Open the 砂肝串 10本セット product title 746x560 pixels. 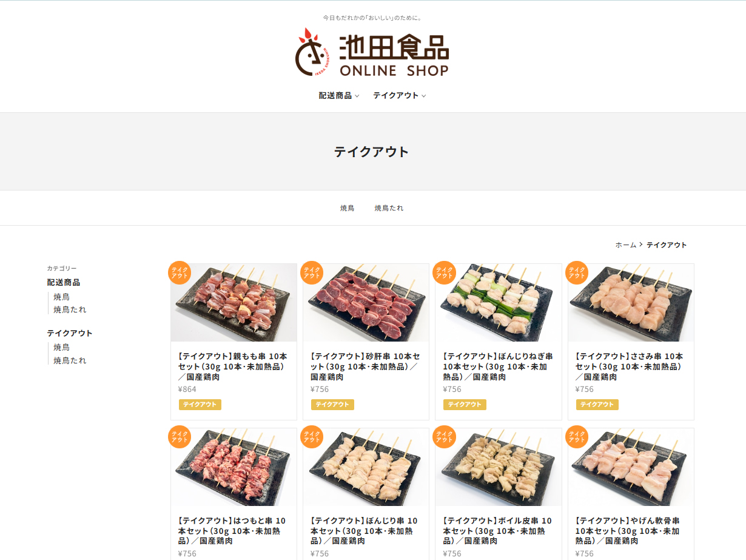(x=365, y=366)
